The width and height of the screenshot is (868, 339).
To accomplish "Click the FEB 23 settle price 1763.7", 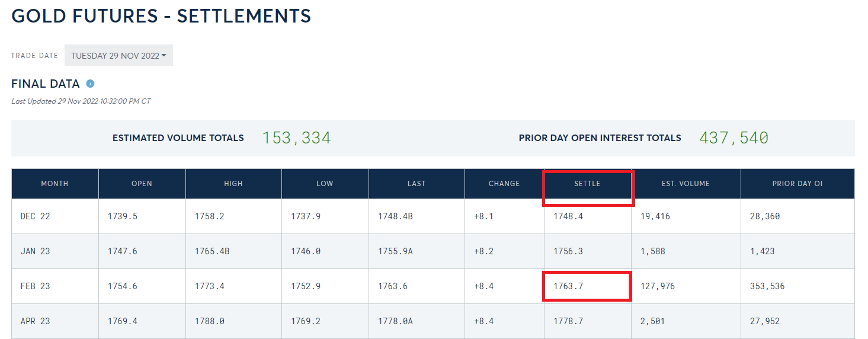I will pyautogui.click(x=568, y=286).
